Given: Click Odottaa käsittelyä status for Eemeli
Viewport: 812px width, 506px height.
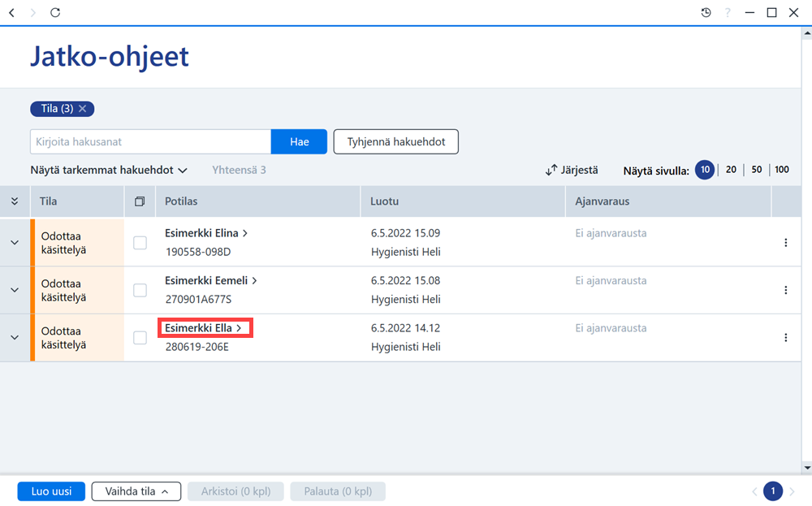Looking at the screenshot, I should 63,291.
